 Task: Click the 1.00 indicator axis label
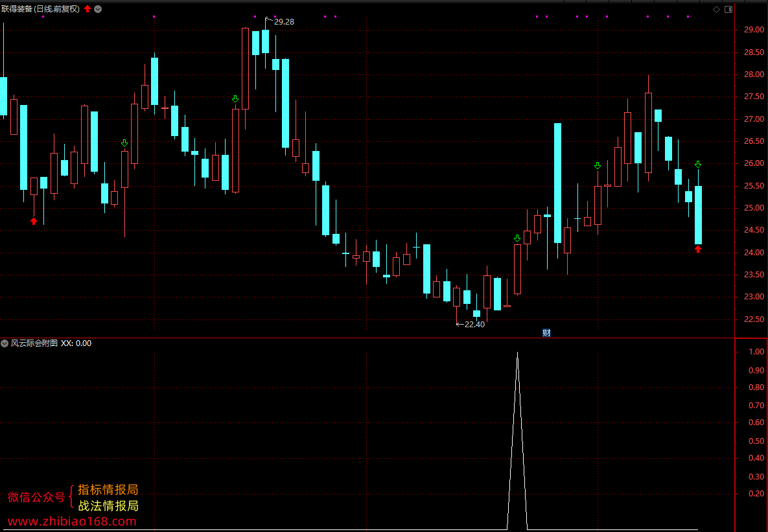756,352
